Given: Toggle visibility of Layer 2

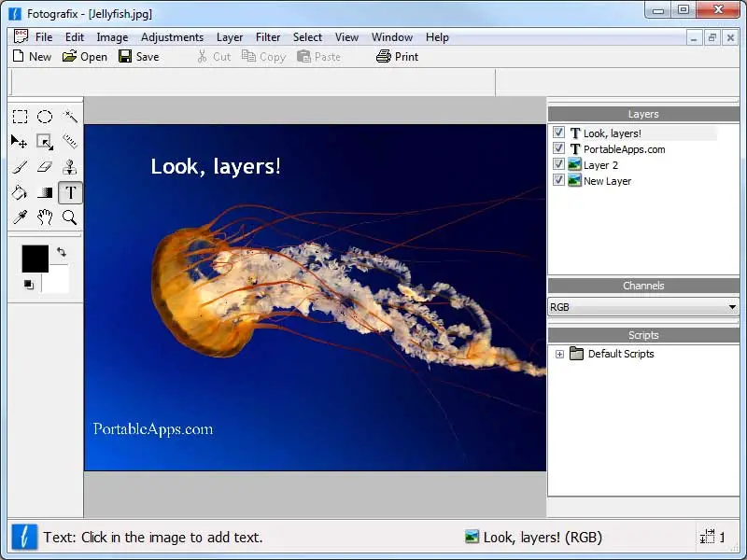Looking at the screenshot, I should click(x=558, y=164).
